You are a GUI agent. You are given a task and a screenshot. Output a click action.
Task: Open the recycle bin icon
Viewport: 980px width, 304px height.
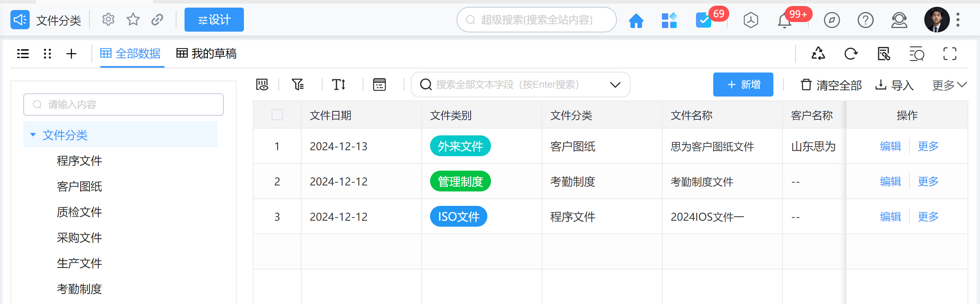[x=818, y=54]
